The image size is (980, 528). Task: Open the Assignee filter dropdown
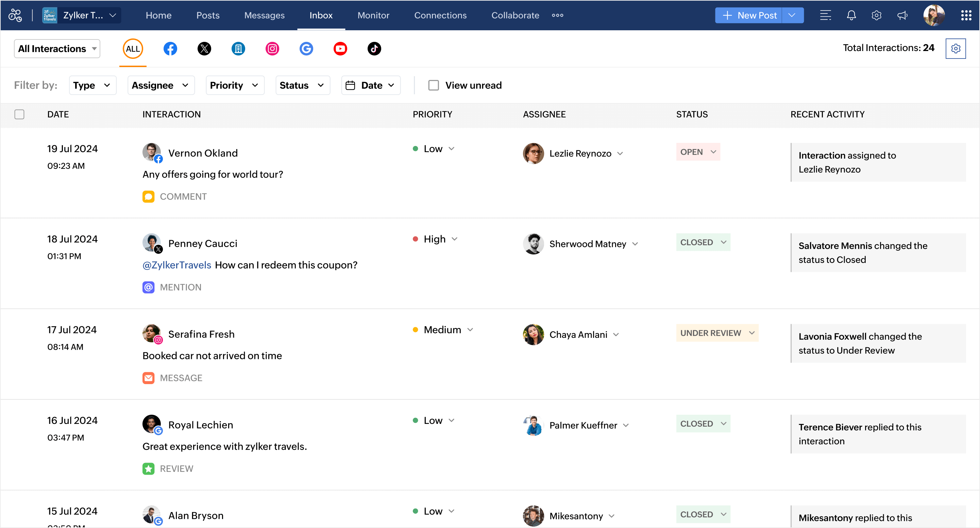click(x=161, y=85)
